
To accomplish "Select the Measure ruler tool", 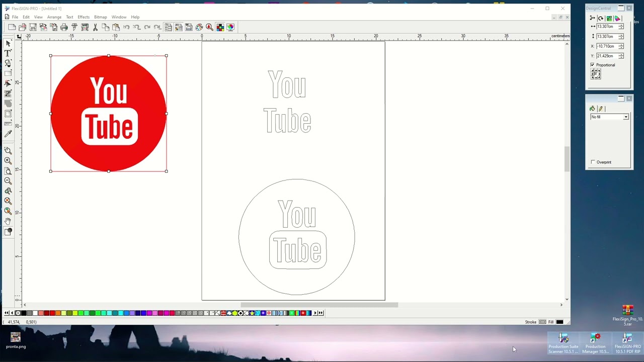I will pos(8,124).
